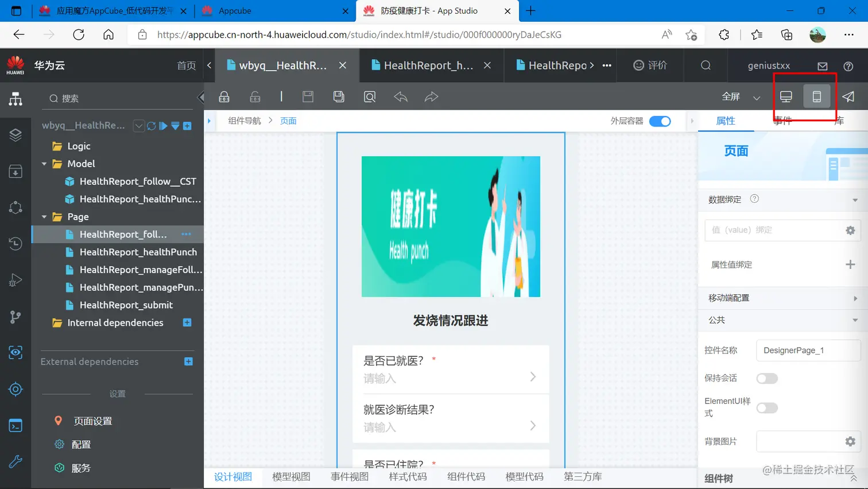Screen dimensions: 868x489
Task: Click the publish paper-plane icon
Action: click(x=848, y=97)
